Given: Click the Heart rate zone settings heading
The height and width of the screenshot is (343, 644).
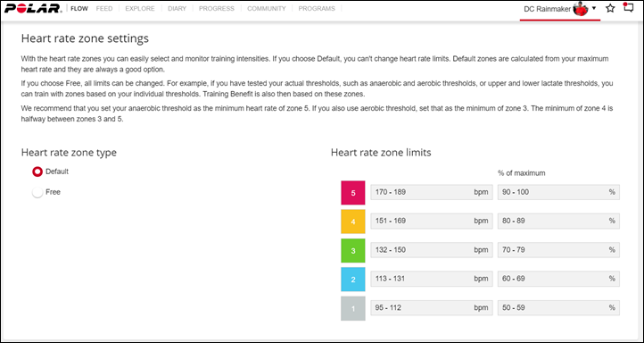Looking at the screenshot, I should [85, 38].
